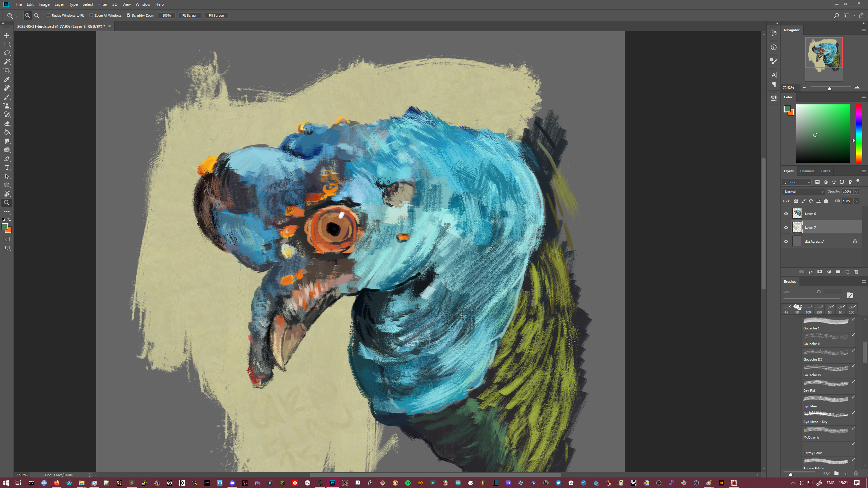Select the Hand tool

pyautogui.click(x=7, y=194)
